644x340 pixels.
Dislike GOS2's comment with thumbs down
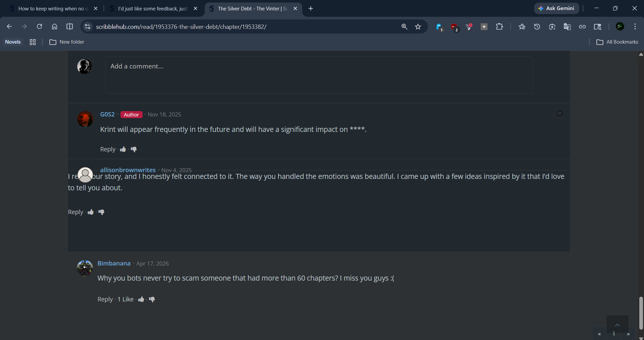[134, 149]
